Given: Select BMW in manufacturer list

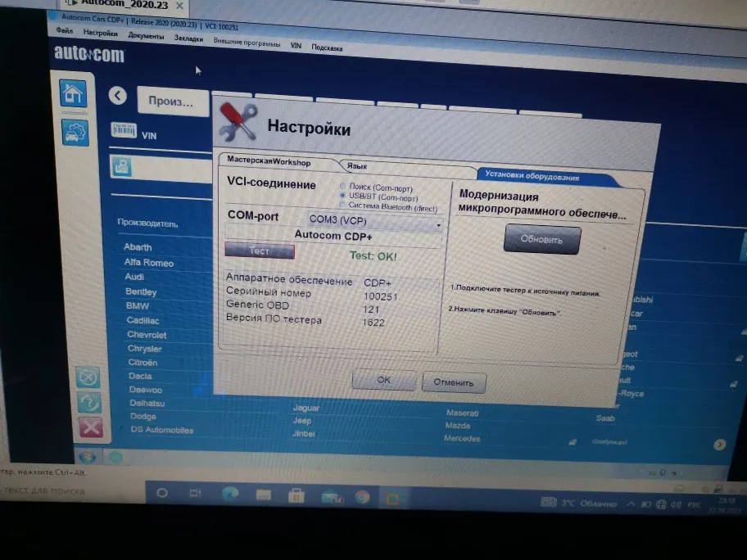Looking at the screenshot, I should (x=138, y=305).
